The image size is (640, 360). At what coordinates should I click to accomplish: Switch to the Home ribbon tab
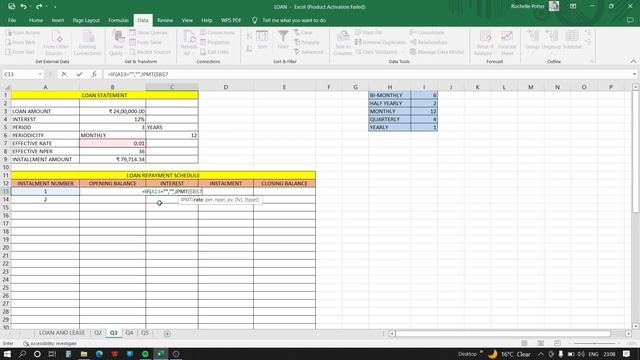[x=36, y=20]
